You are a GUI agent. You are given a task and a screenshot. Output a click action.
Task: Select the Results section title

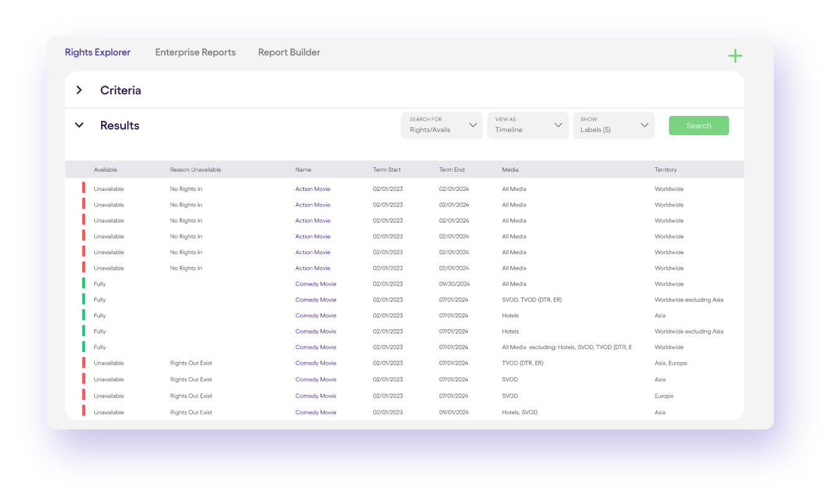click(120, 126)
